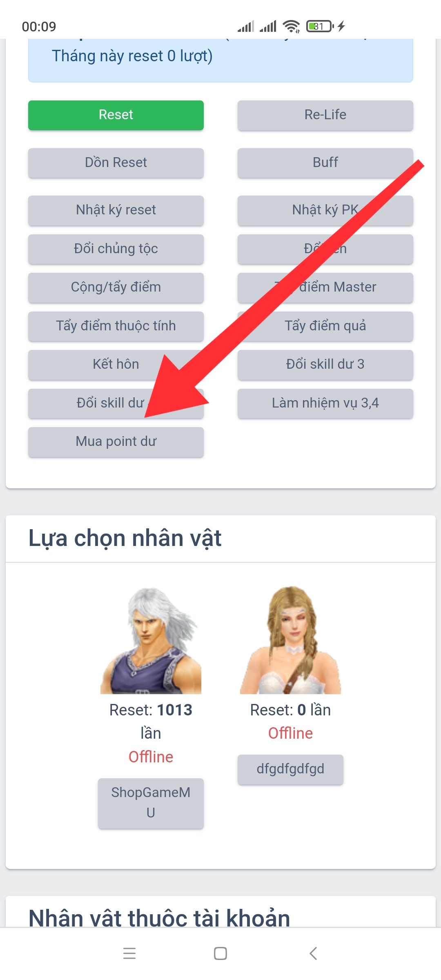441x980 pixels.
Task: View Nhật ký reset log
Action: 116,210
